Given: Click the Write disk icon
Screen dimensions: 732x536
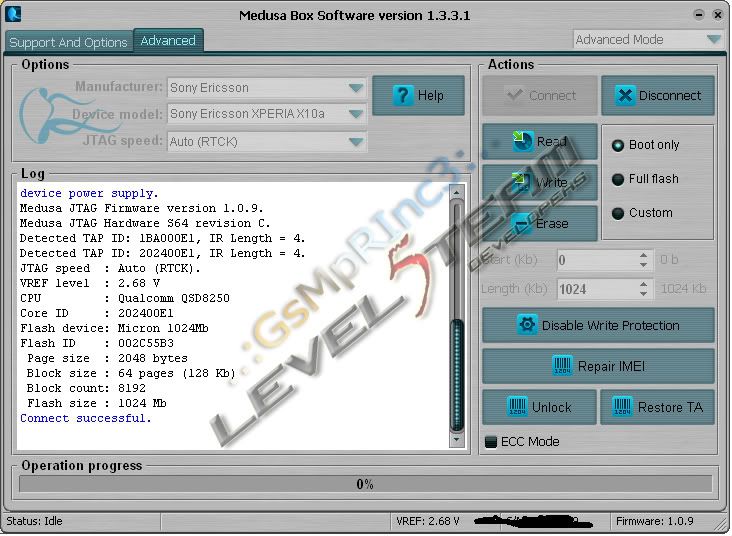Looking at the screenshot, I should [521, 182].
